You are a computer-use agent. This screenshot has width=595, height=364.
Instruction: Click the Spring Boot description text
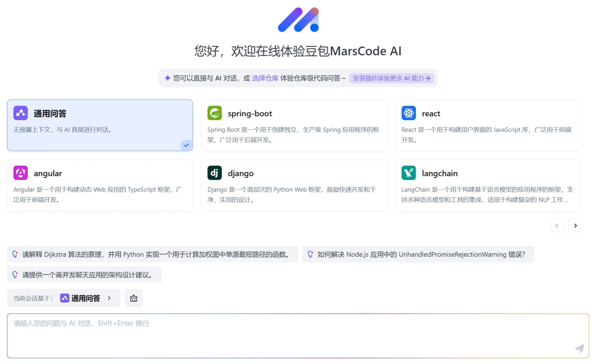pos(293,135)
